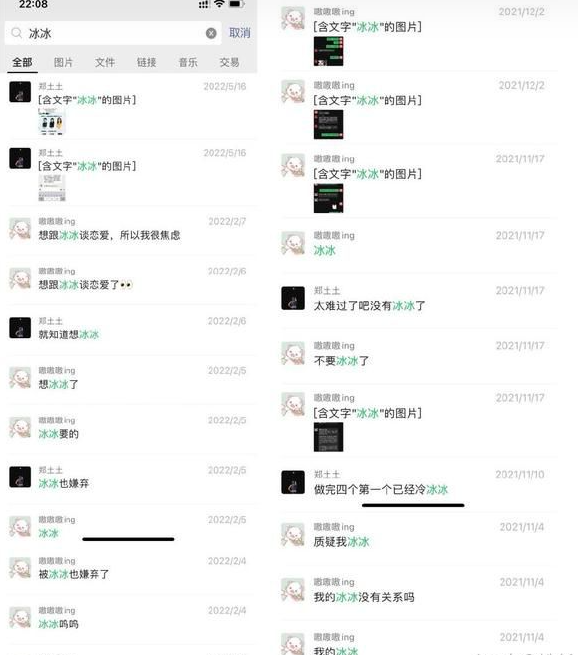Screen dimensions: 578x655
Task: Tap avatar beside 想跟冰冰谈恋爱，所以我很焦虑
Action: [x=20, y=228]
